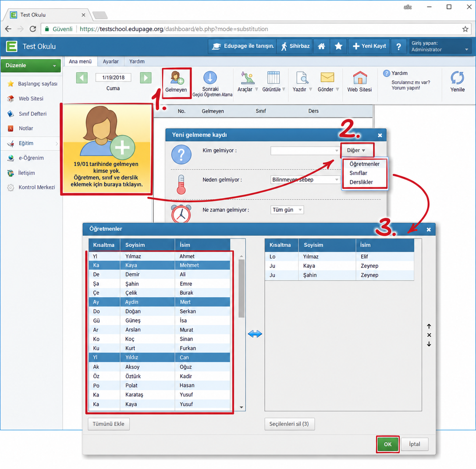Click the blue transfer arrows between lists

255,334
